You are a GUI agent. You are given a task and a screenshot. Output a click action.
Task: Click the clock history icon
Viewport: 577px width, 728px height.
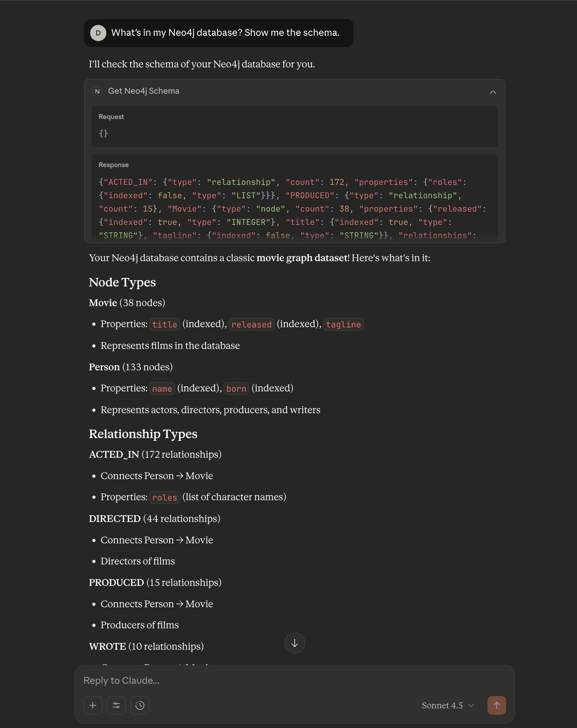click(x=140, y=705)
